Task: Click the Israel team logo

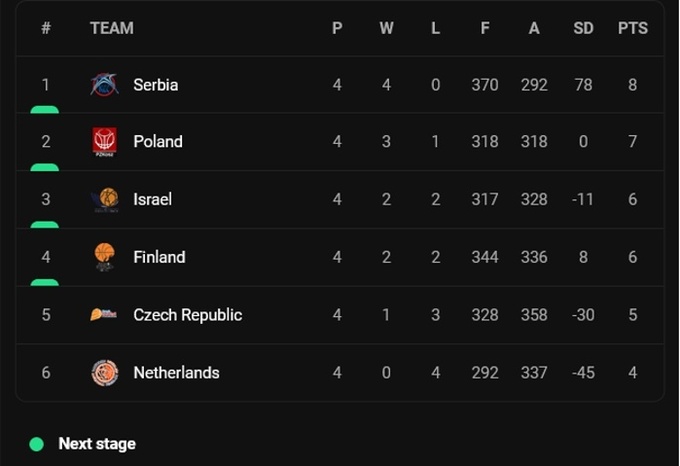Action: coord(104,200)
